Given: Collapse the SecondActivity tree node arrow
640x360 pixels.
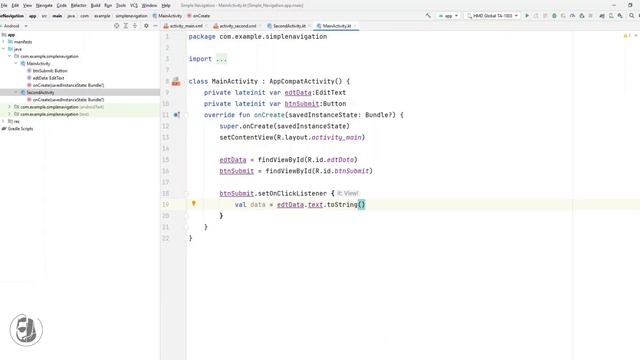Looking at the screenshot, I should coord(16,93).
